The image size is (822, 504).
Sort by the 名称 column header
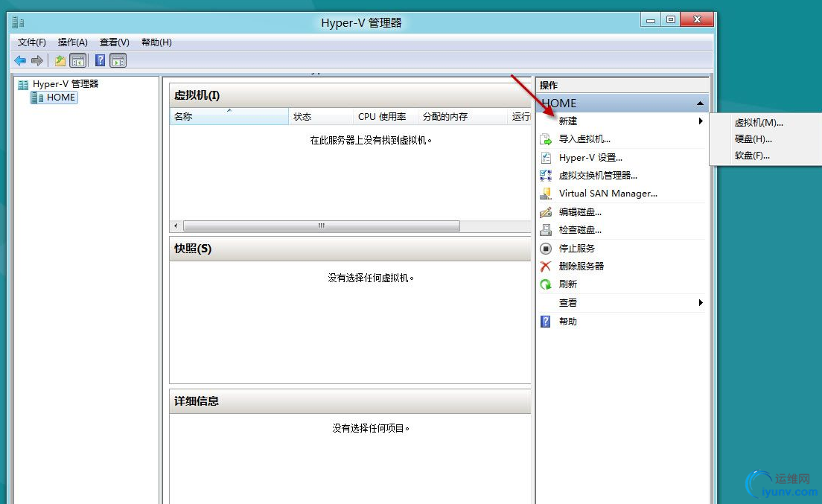click(229, 116)
